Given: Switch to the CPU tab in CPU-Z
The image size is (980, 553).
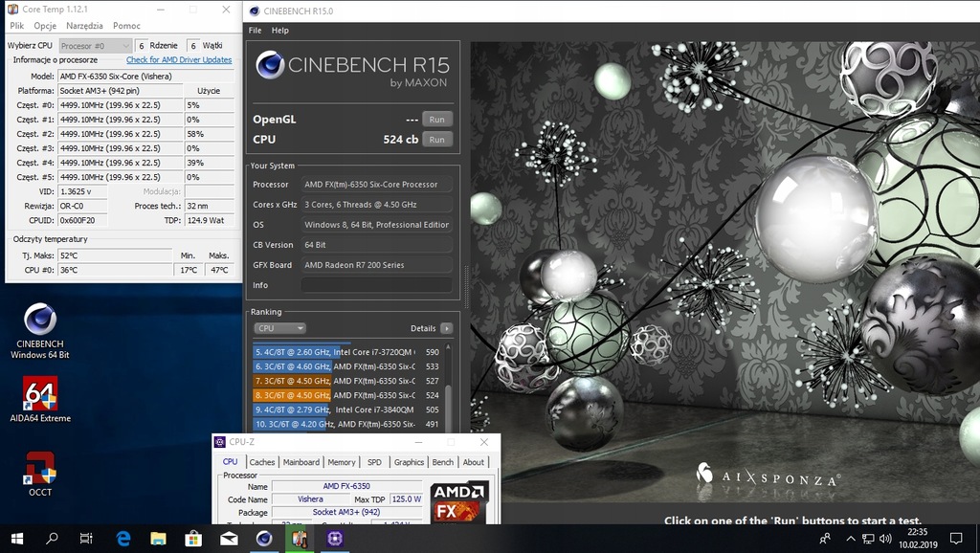Looking at the screenshot, I should pyautogui.click(x=230, y=462).
